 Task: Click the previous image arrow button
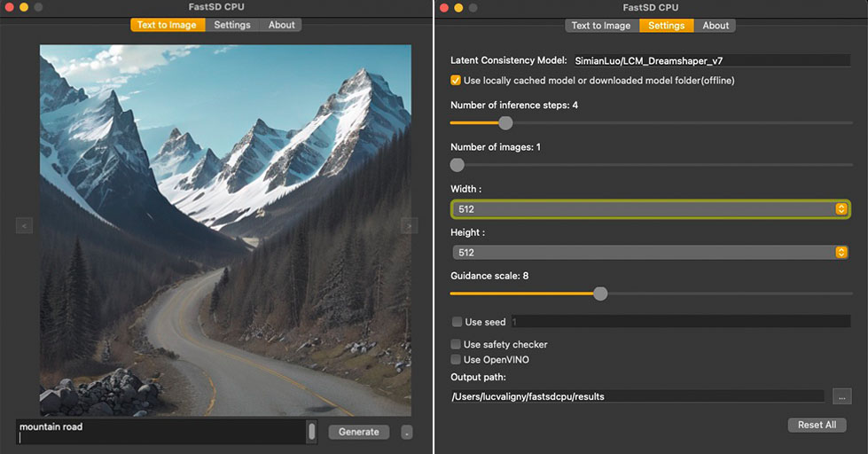24,226
